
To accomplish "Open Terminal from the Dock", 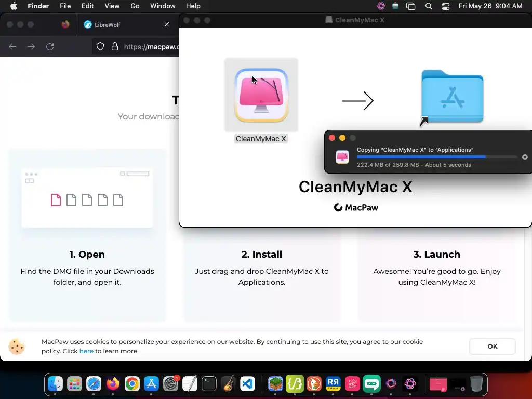I will pos(209,384).
